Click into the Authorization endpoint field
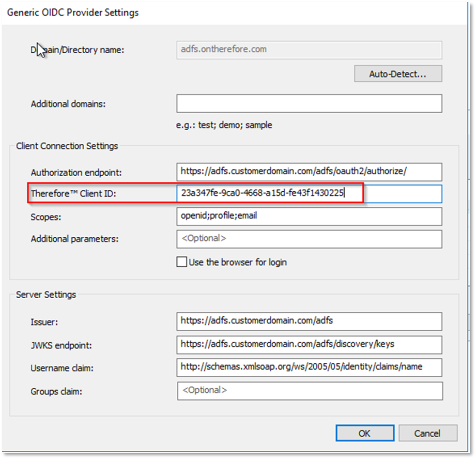 (x=309, y=172)
